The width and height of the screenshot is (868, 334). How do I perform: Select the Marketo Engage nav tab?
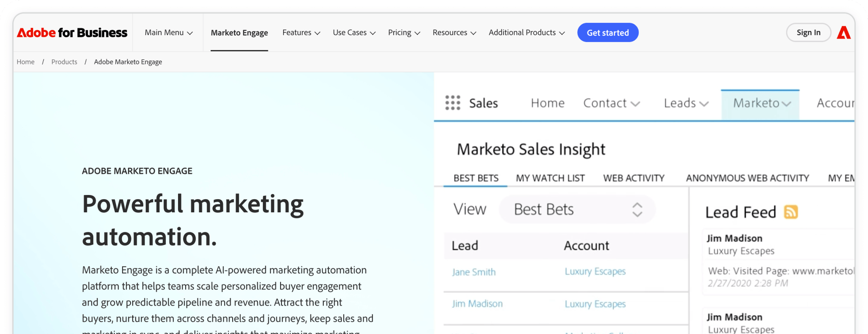coord(239,33)
